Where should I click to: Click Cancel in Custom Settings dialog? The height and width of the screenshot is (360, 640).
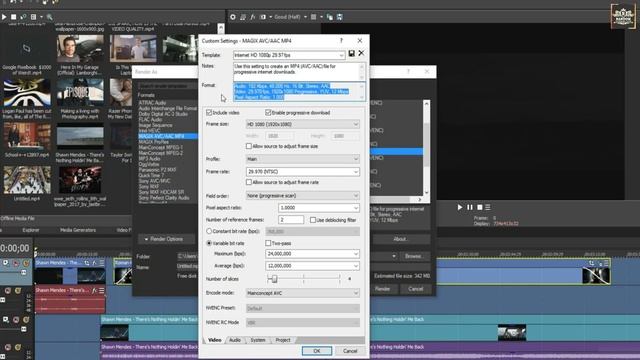350,351
